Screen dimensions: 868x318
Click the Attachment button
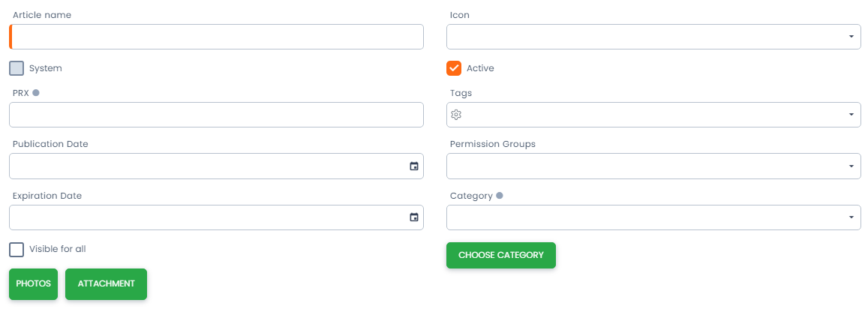[x=106, y=284]
